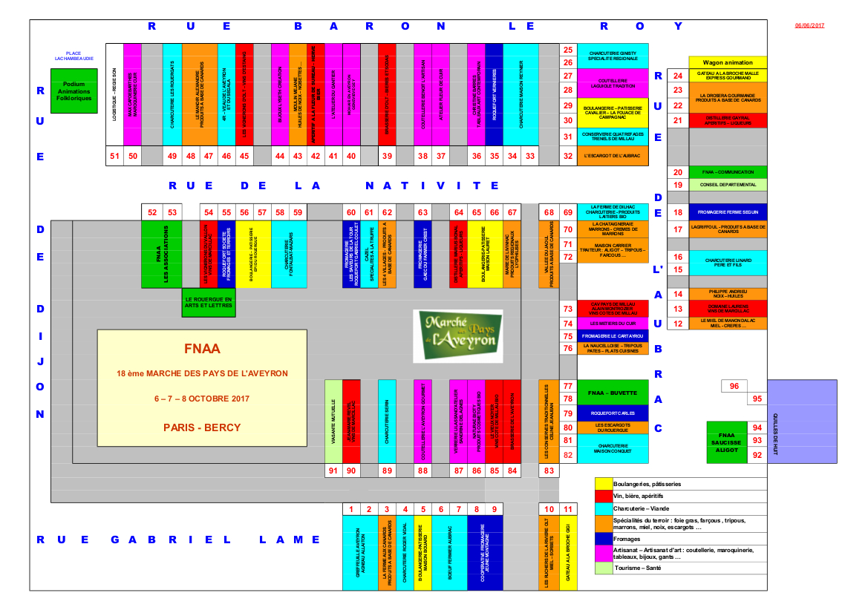Screen dimensions: 868x613
Task: Click the dark blue Fromages legend swatch
Action: [x=604, y=539]
